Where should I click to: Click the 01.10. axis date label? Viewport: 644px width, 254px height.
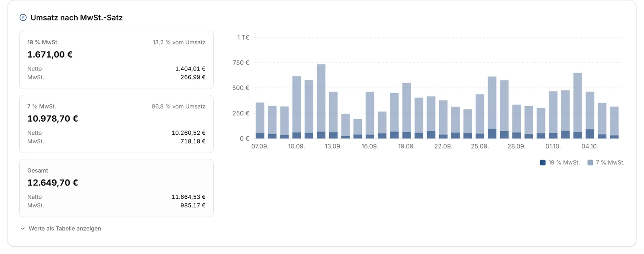(553, 146)
